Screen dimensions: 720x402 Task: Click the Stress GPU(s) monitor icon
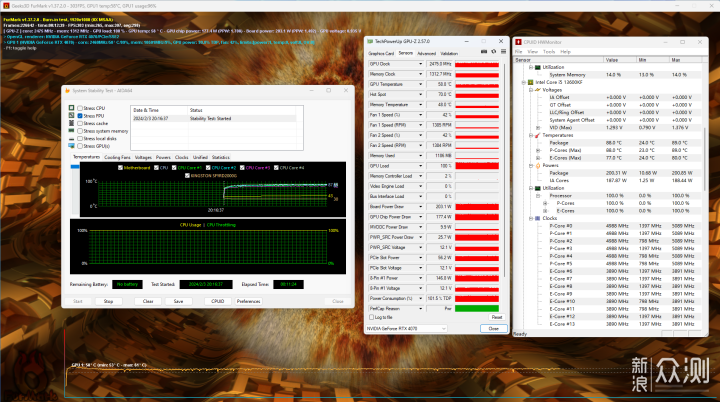point(71,146)
